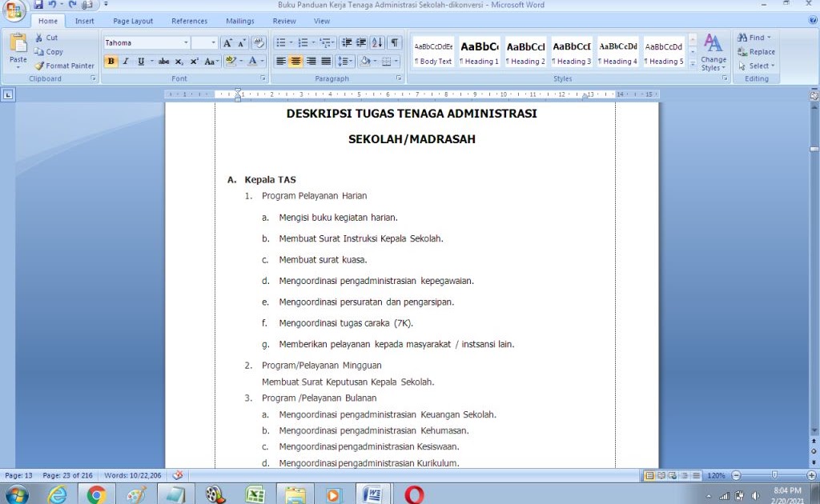Open the Bullets list dropdown
This screenshot has height=504, width=820.
click(x=291, y=43)
